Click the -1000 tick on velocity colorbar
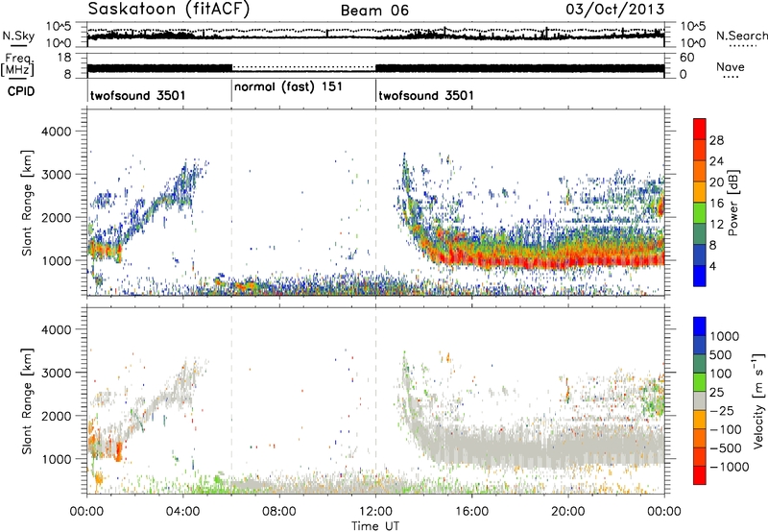The width and height of the screenshot is (768, 532). click(729, 467)
